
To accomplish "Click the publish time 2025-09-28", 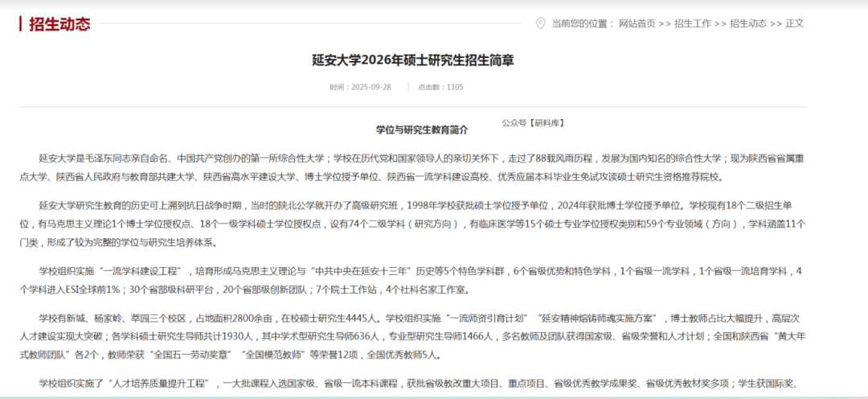I will (x=360, y=87).
